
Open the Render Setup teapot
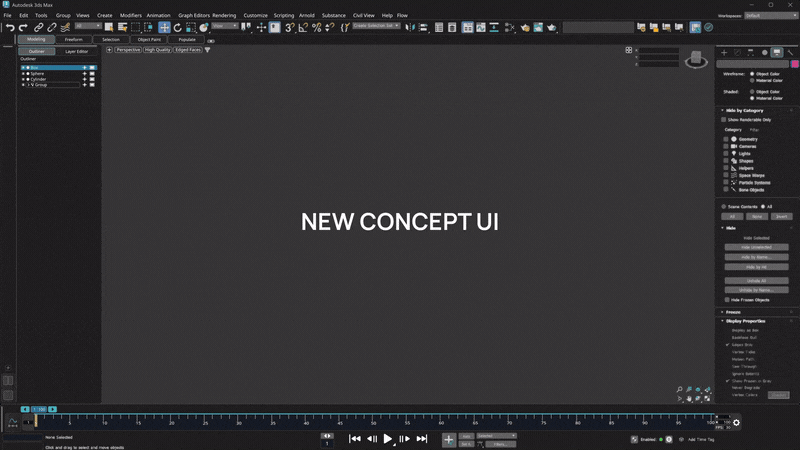pyautogui.click(x=525, y=28)
